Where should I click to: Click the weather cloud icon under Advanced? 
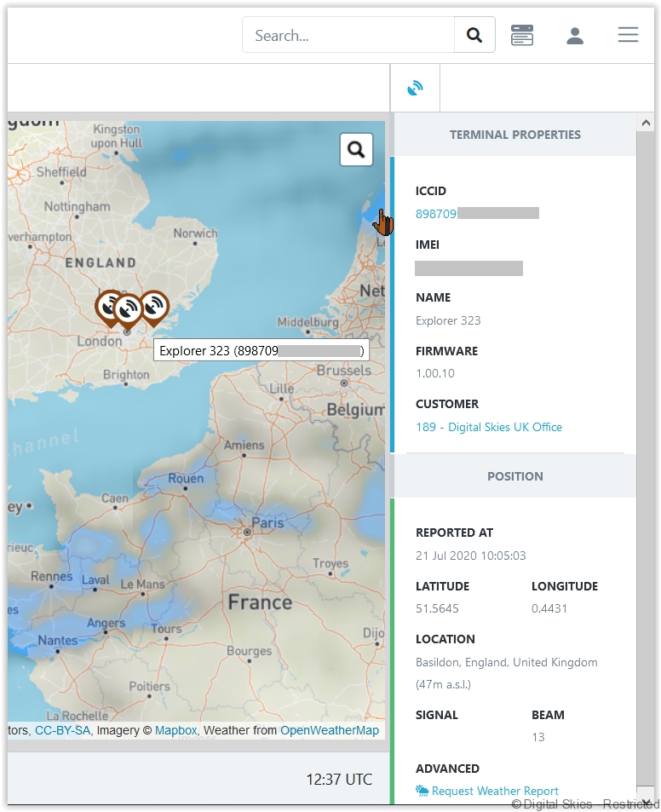pos(422,791)
